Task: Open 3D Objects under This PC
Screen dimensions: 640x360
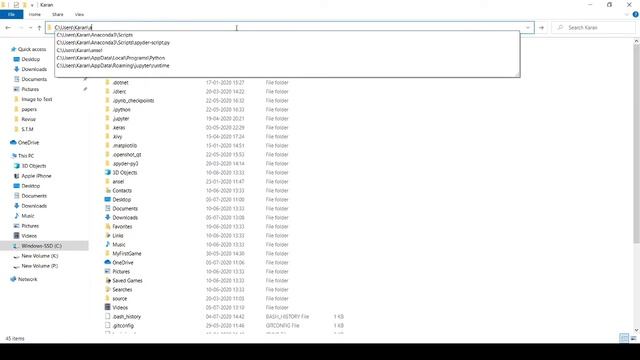Action: (33, 166)
